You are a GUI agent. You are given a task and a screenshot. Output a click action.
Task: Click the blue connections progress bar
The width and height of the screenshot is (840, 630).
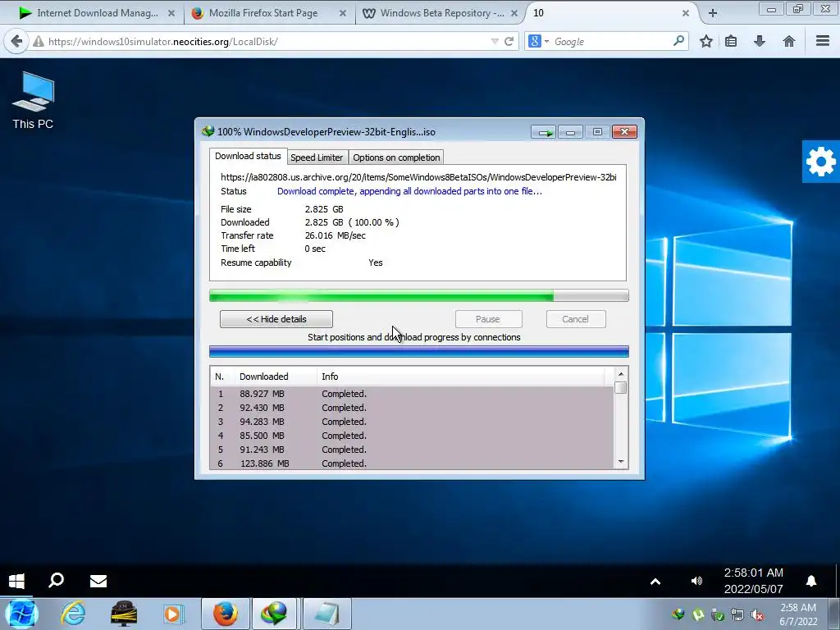click(419, 351)
